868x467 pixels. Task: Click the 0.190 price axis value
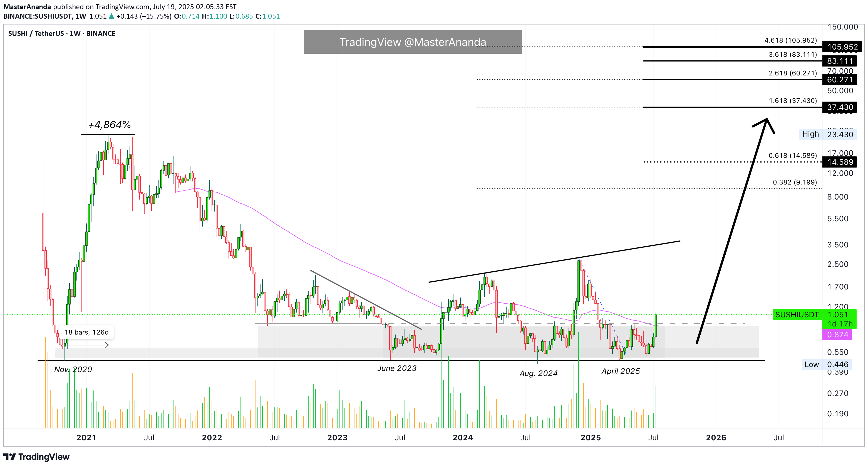(838, 413)
